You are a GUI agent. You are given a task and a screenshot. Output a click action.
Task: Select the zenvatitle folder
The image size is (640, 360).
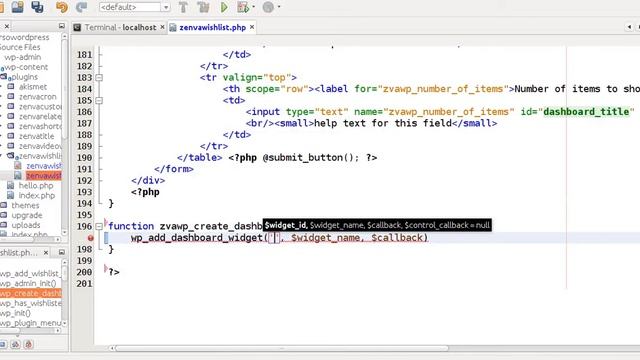[x=36, y=136]
